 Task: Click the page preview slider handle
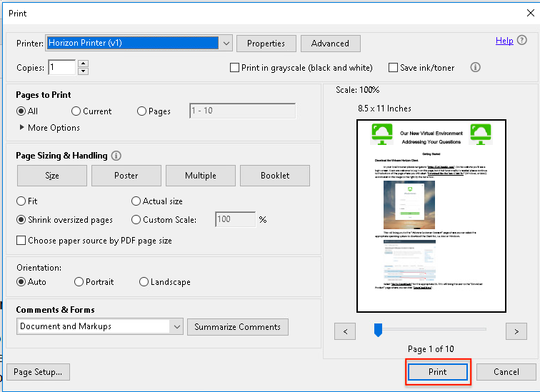click(x=379, y=329)
